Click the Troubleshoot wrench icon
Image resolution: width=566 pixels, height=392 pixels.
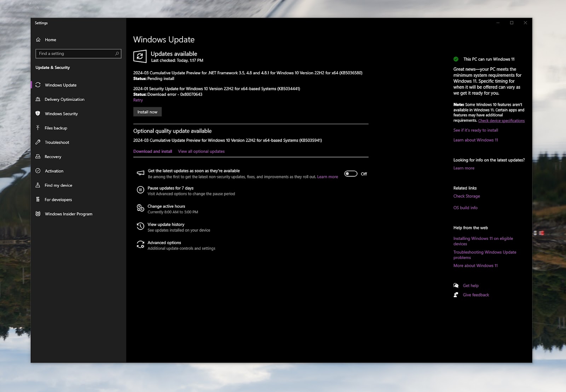click(38, 142)
